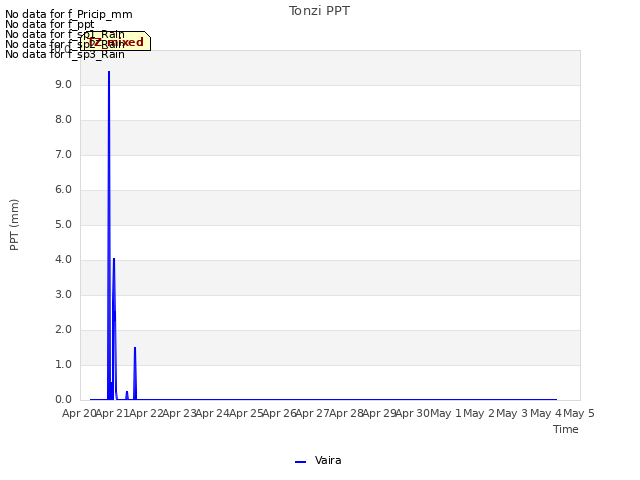This screenshot has width=640, height=480.
Task: Click the 3.0 y-axis tick label
Action: click(x=63, y=295)
